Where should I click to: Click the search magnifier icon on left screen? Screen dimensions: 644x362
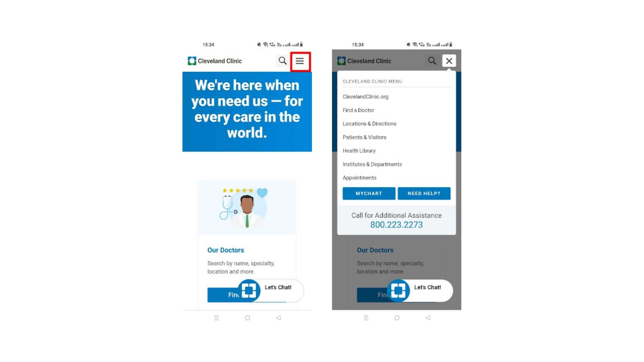pyautogui.click(x=283, y=61)
